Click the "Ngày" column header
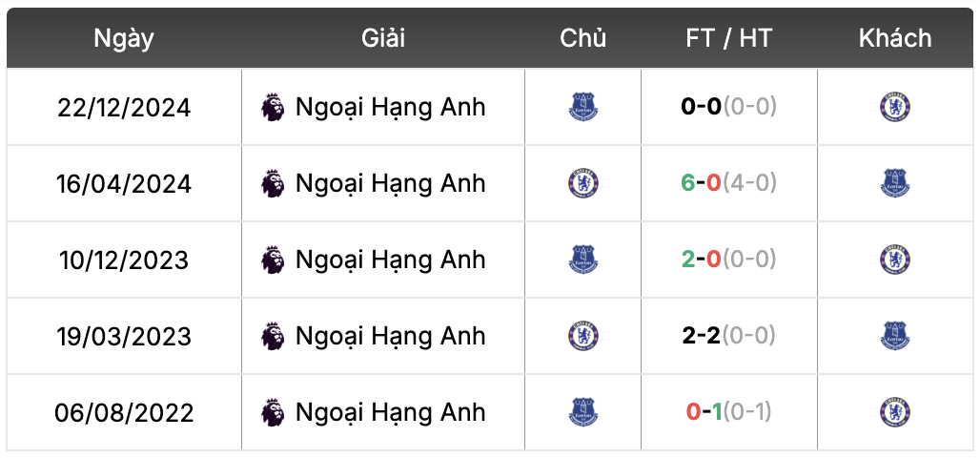Screen dimensions: 980x458 [124, 38]
